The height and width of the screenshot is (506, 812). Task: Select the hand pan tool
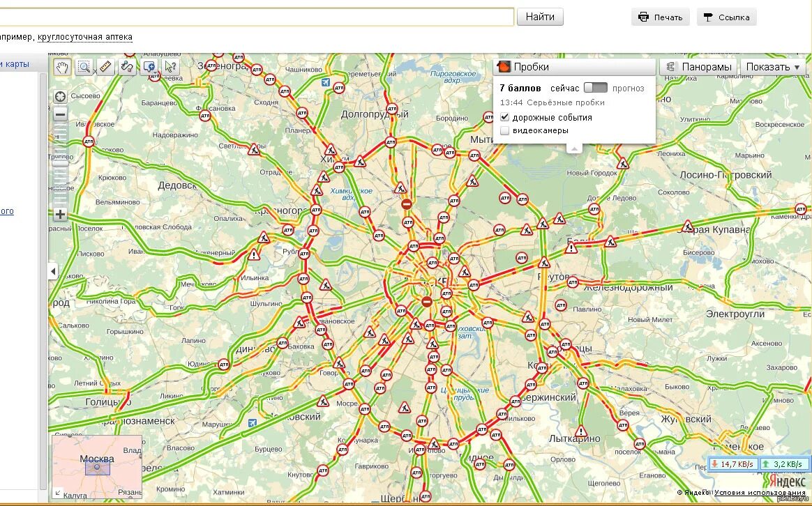[63, 67]
